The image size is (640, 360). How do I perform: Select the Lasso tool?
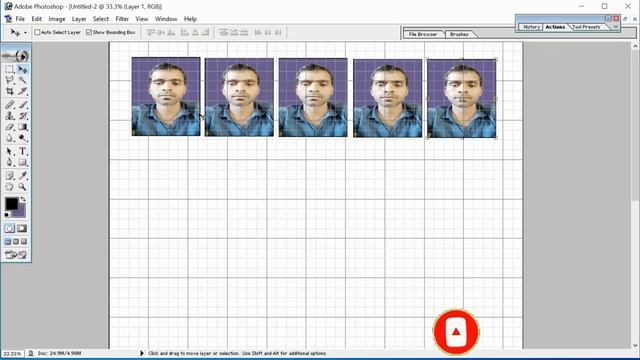10,80
